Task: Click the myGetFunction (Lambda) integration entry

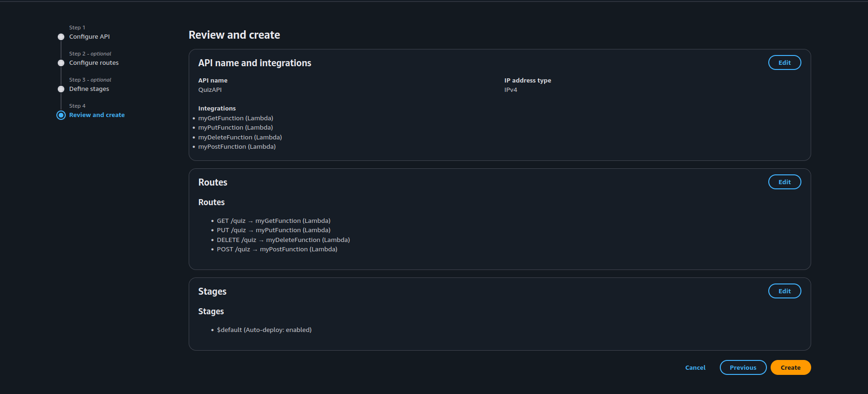Action: (x=236, y=118)
